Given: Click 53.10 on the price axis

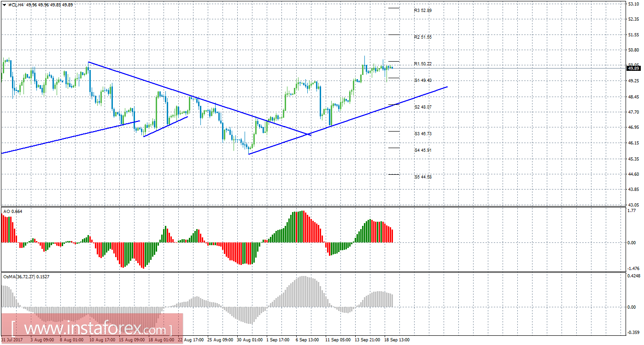Looking at the screenshot, I should pos(633,4).
